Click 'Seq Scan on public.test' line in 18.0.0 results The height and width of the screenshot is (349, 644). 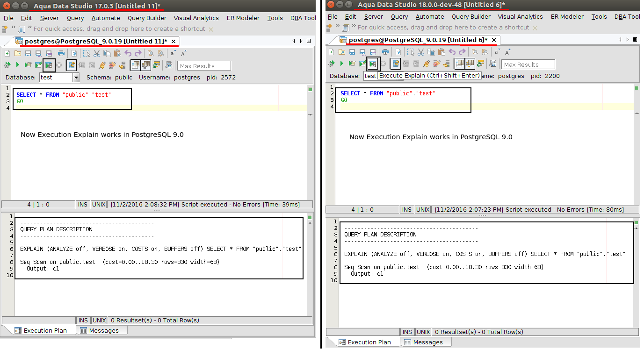pyautogui.click(x=444, y=267)
